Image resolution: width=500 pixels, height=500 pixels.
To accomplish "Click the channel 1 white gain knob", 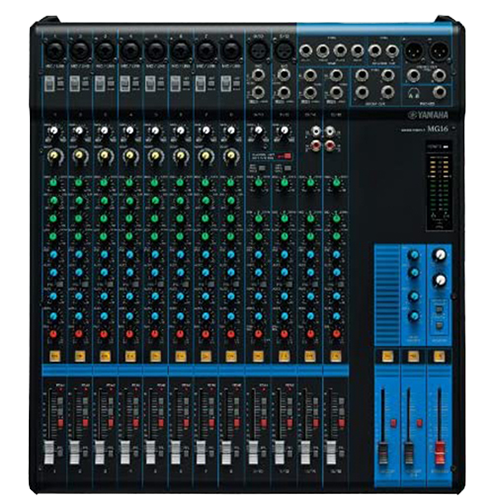I will [x=53, y=131].
